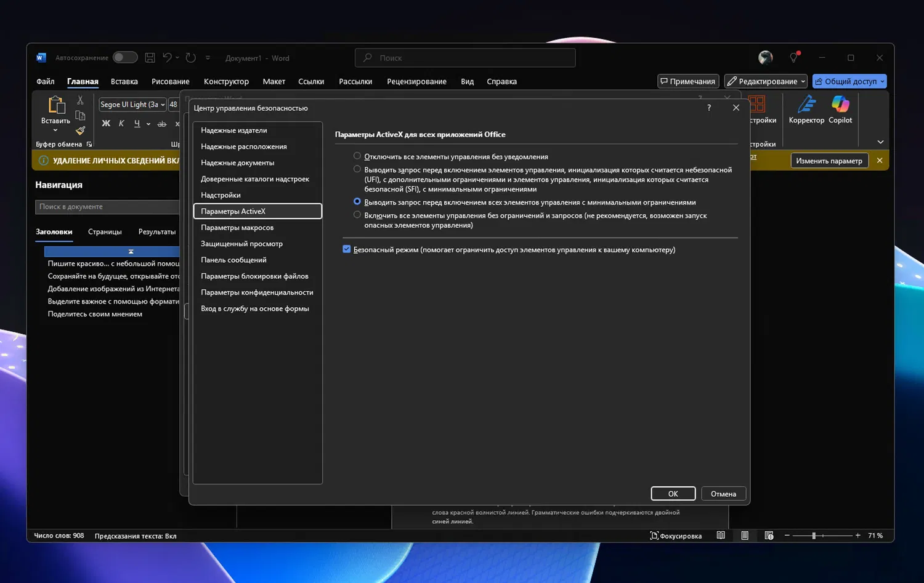Apply underline with the Ч button
Image resolution: width=924 pixels, height=583 pixels.
click(137, 124)
